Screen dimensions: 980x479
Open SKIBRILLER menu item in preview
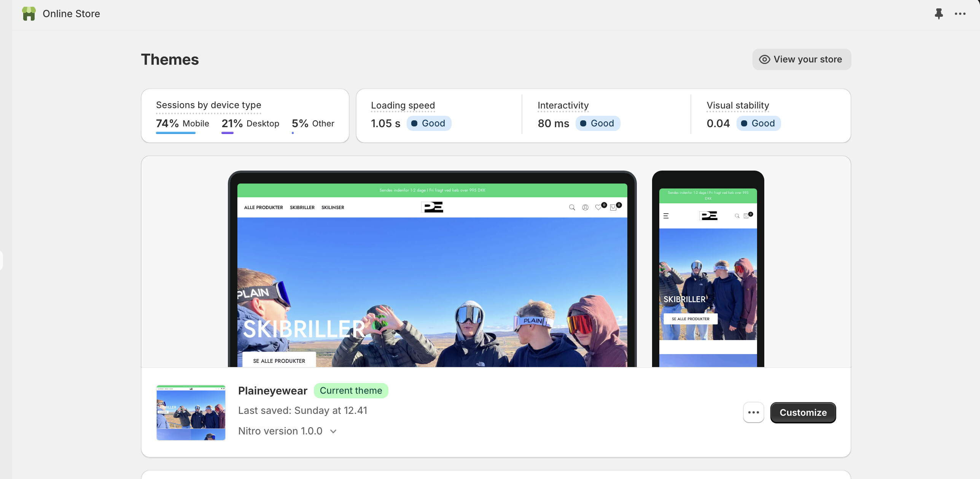tap(302, 208)
